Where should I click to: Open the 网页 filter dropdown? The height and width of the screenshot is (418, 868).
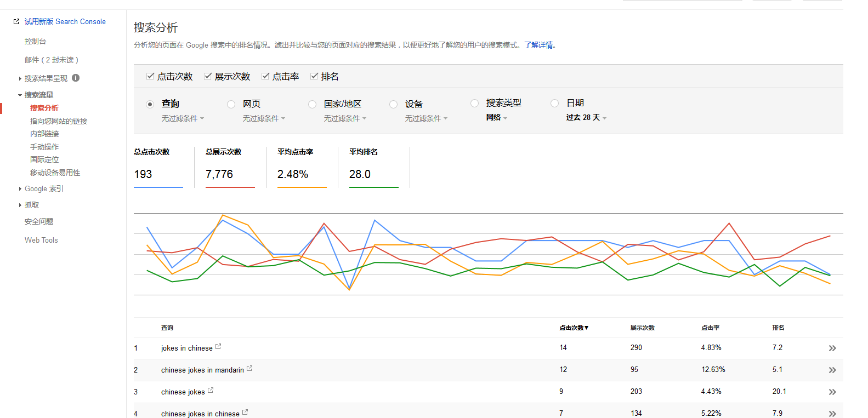click(x=264, y=118)
